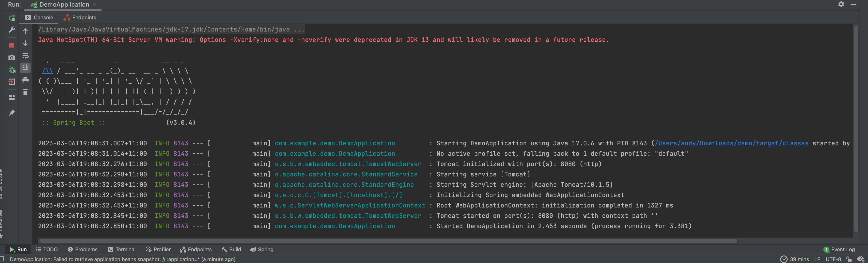Image resolution: width=868 pixels, height=263 pixels.
Task: Toggle the pin tab icon
Action: 12,113
